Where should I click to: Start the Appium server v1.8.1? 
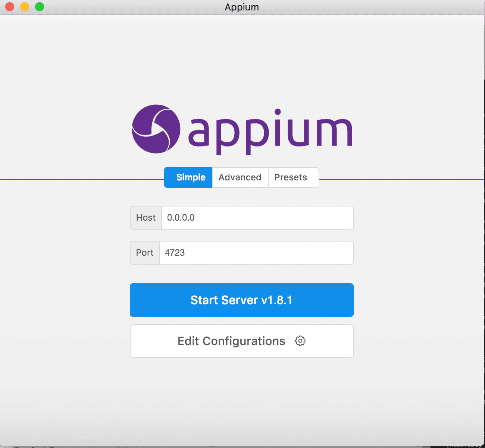242,300
